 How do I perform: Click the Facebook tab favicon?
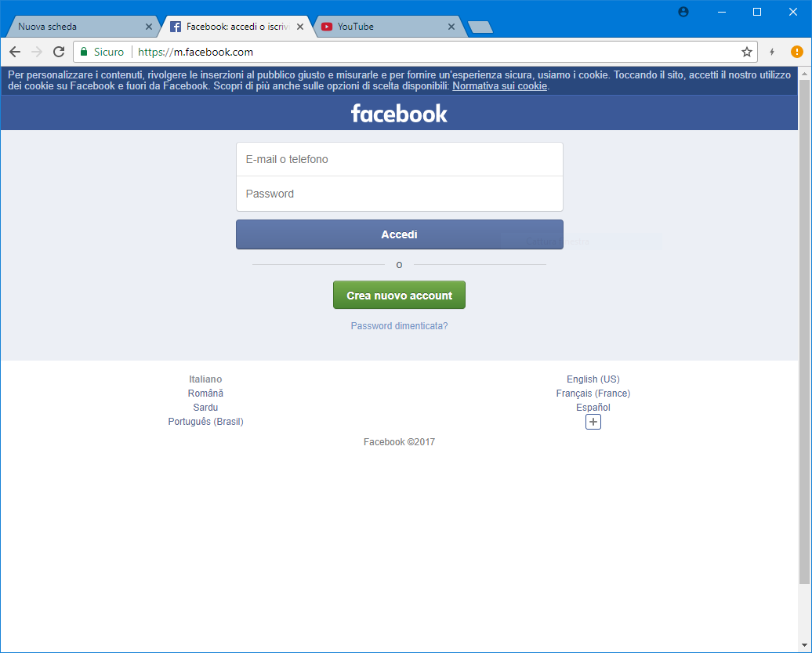coord(176,27)
